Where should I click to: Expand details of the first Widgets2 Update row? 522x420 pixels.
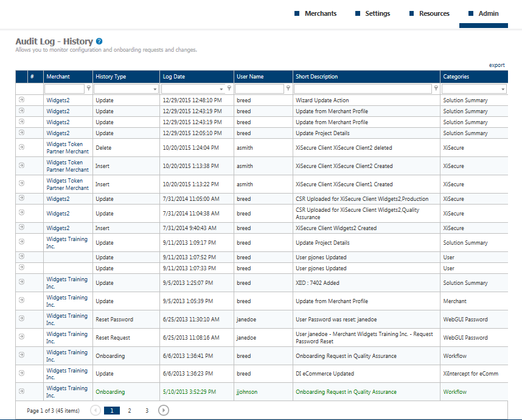(x=21, y=100)
